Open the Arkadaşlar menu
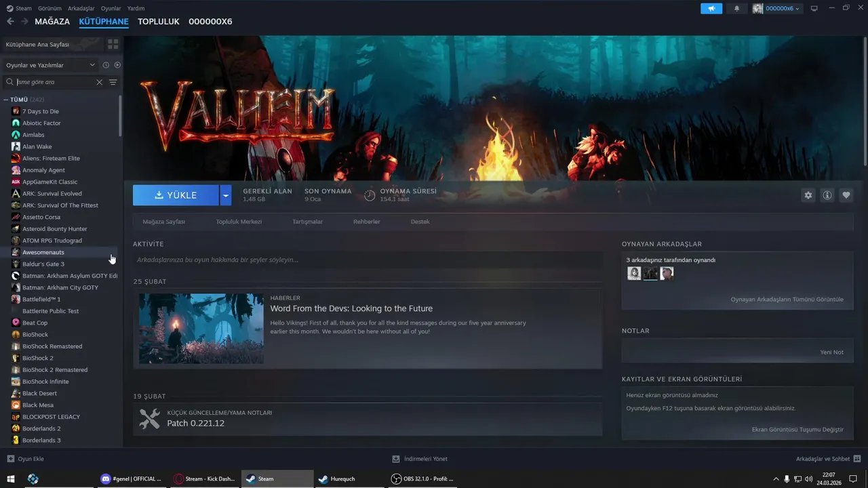Screen dimensions: 868x488 pyautogui.click(x=81, y=8)
